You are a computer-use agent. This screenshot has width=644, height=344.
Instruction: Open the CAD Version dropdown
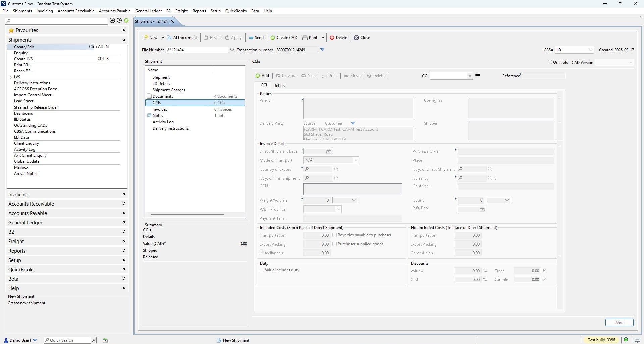click(x=631, y=63)
